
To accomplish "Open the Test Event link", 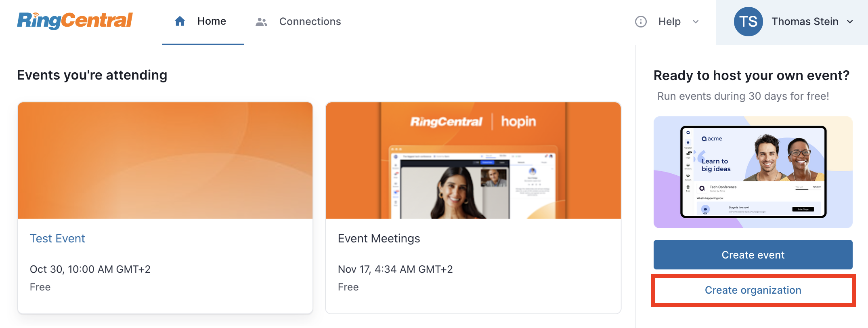I will (x=57, y=238).
